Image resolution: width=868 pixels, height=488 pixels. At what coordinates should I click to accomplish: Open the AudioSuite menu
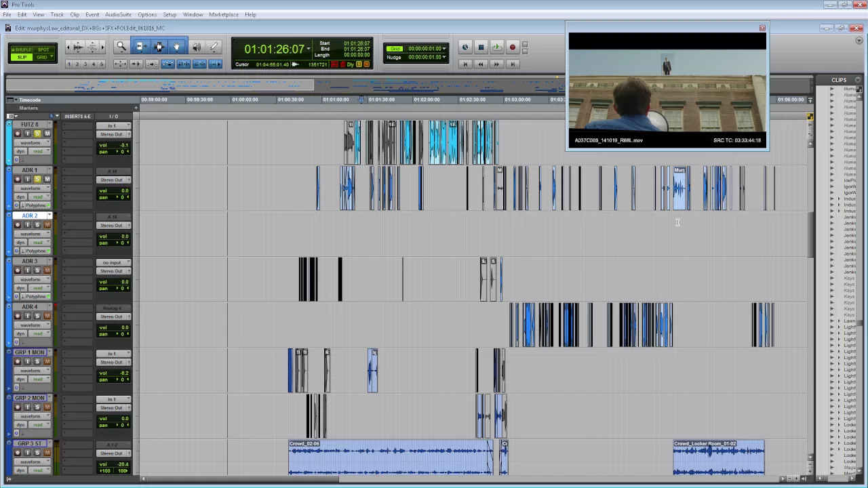[117, 14]
